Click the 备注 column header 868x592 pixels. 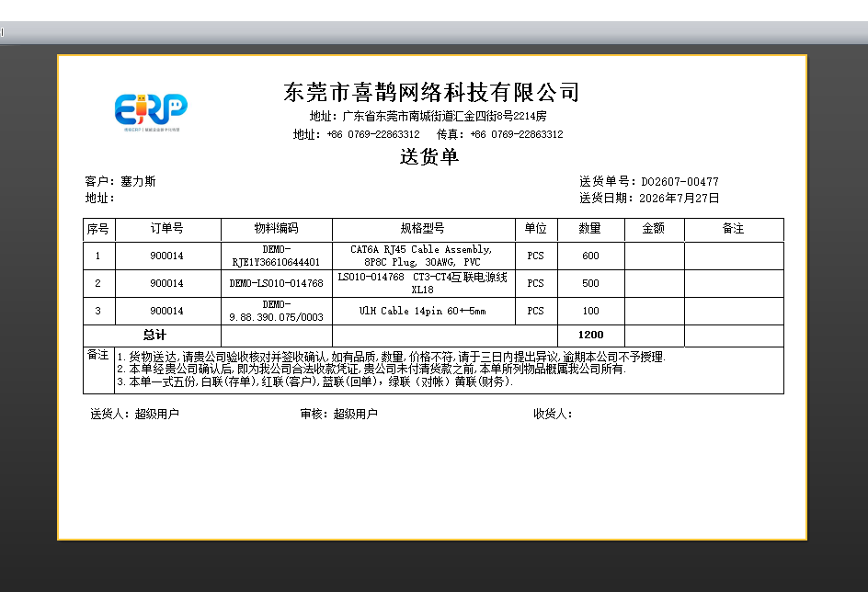(733, 229)
